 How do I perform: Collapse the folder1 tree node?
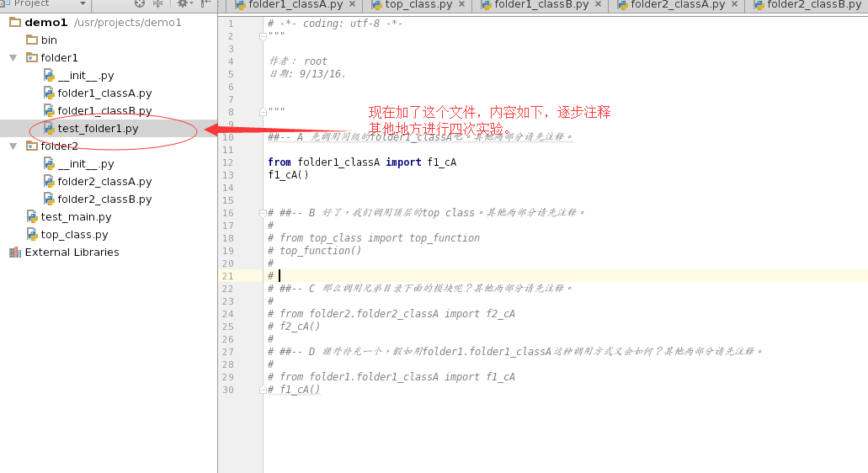[13, 57]
